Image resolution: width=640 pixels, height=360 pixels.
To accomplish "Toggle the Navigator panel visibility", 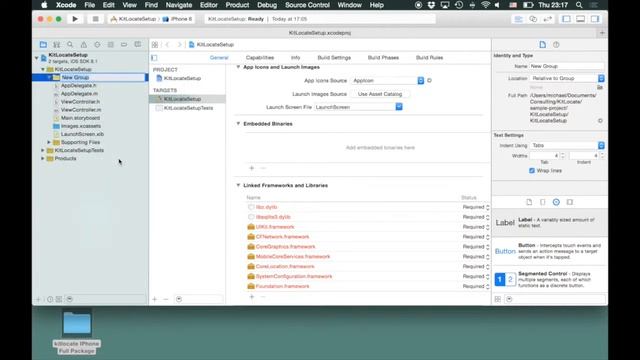I will point(566,19).
